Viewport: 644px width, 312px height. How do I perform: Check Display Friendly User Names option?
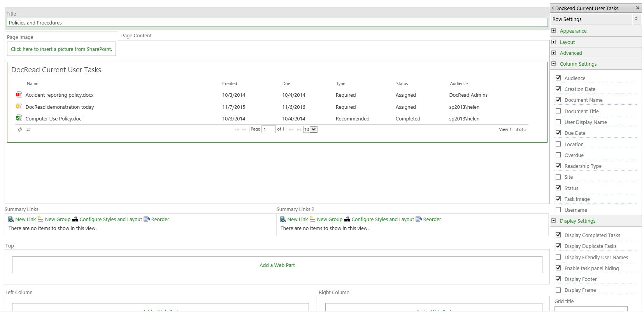point(558,257)
